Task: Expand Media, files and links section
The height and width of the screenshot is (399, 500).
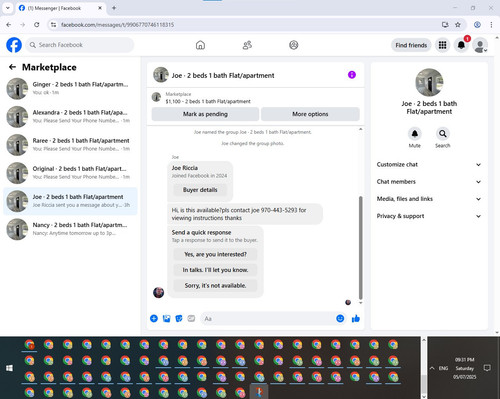Action: tap(429, 199)
